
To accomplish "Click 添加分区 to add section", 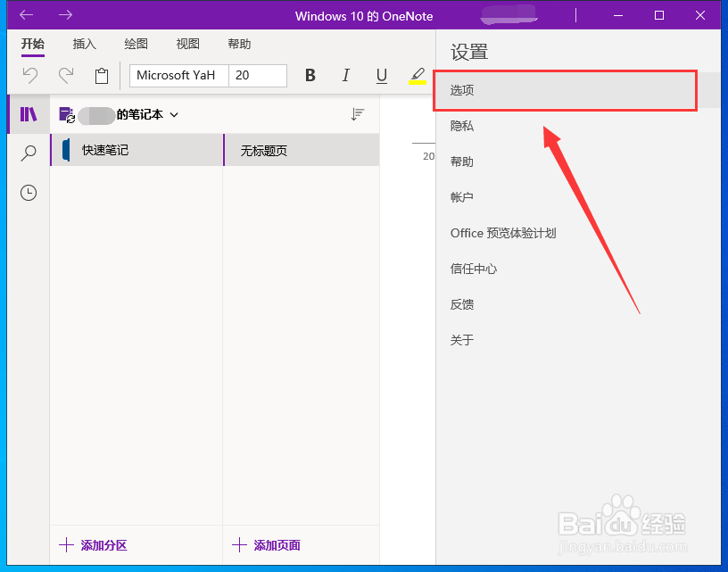I will pos(94,545).
